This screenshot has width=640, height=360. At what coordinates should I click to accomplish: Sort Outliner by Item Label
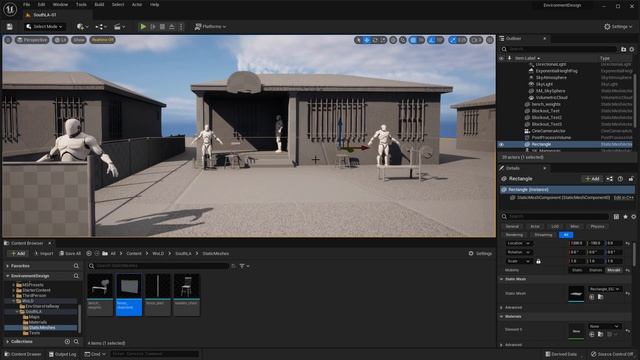(527, 58)
